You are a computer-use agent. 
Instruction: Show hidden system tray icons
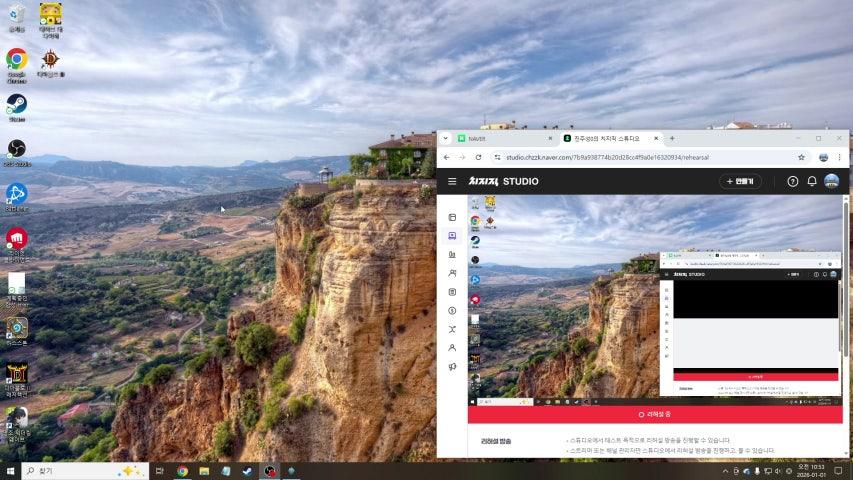pos(725,471)
